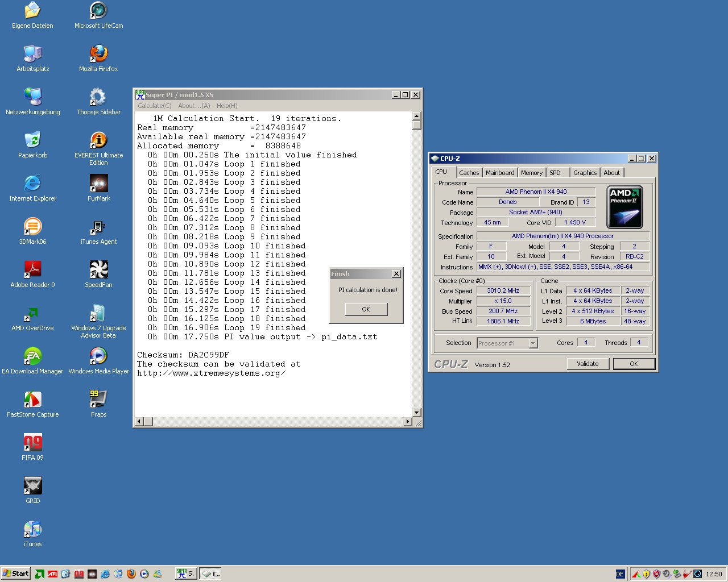Select Internet Explorer desktop icon
The height and width of the screenshot is (582, 728).
point(32,188)
